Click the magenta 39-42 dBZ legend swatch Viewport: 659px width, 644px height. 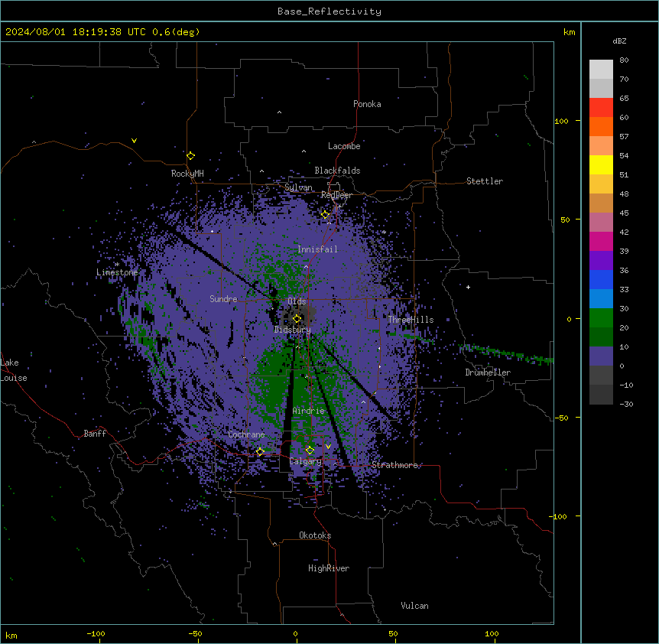click(601, 241)
